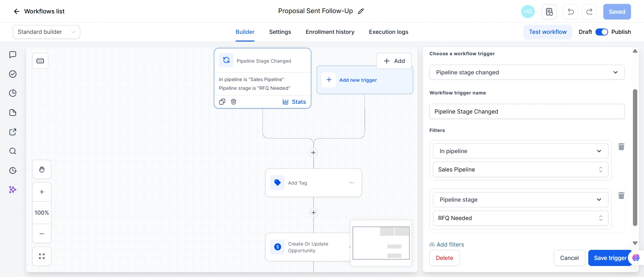This screenshot has width=644, height=277.
Task: Open the Add Tag action menu dots
Action: 352,183
